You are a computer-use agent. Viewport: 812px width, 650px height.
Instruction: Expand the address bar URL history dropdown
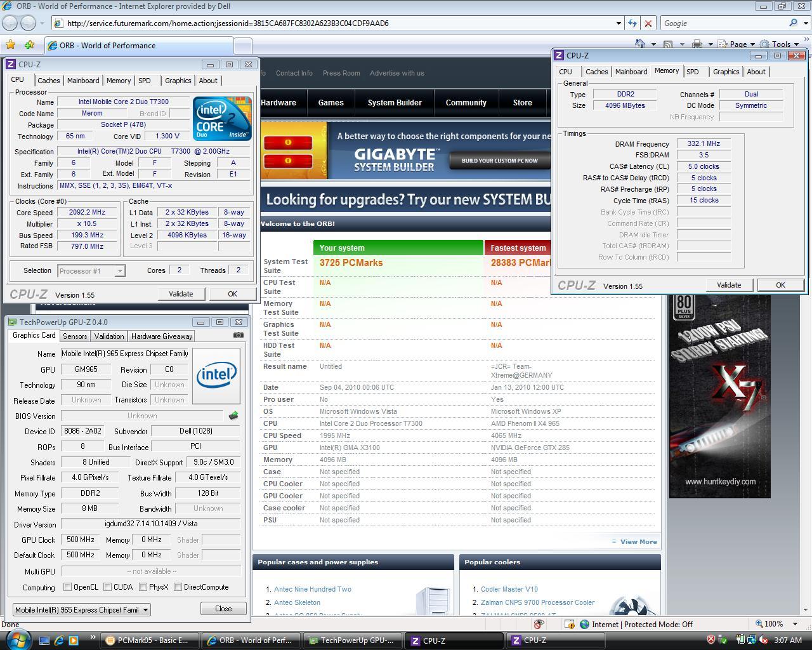click(x=619, y=23)
